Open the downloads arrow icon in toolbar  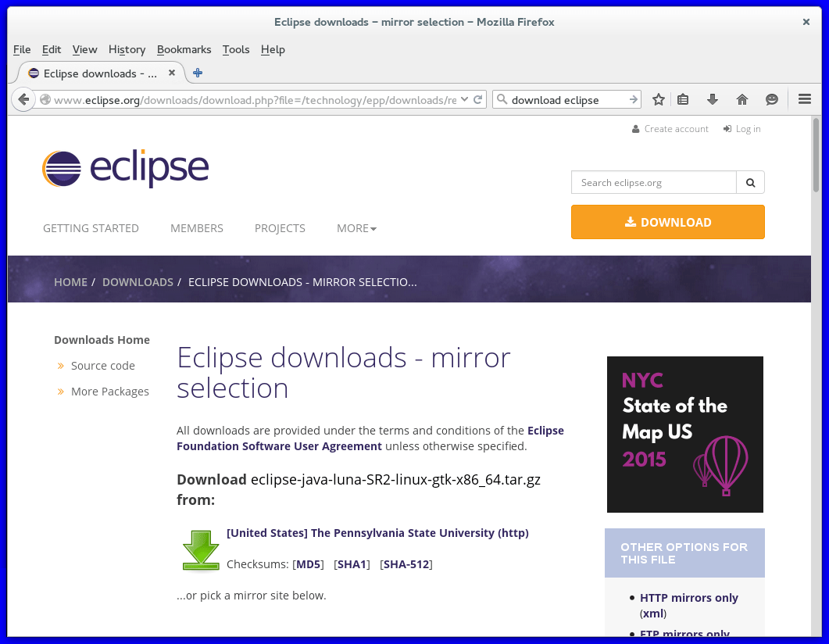[x=712, y=99]
